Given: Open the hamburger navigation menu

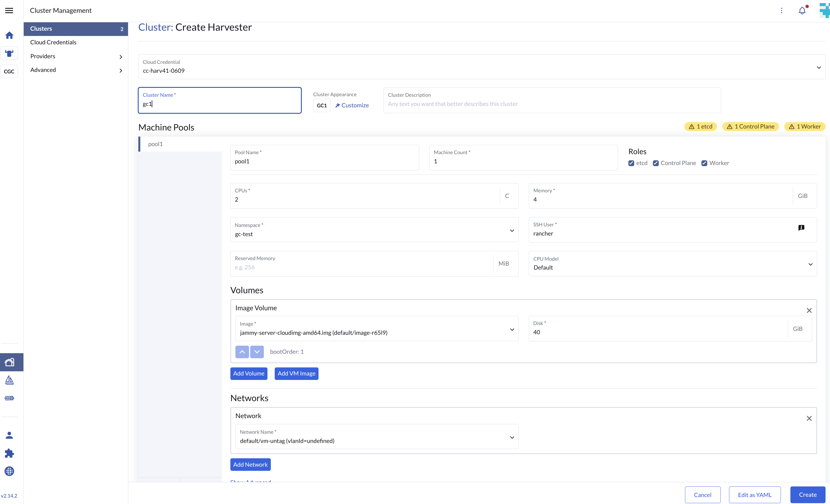Looking at the screenshot, I should [x=9, y=10].
